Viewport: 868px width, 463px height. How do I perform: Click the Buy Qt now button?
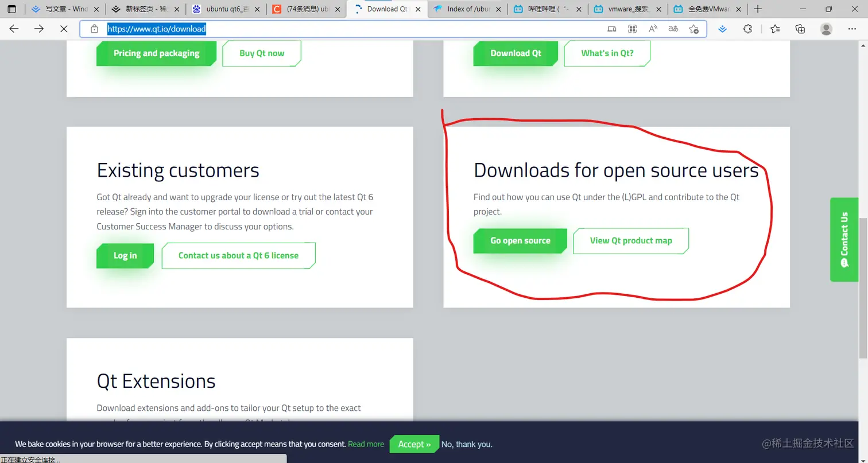[262, 53]
